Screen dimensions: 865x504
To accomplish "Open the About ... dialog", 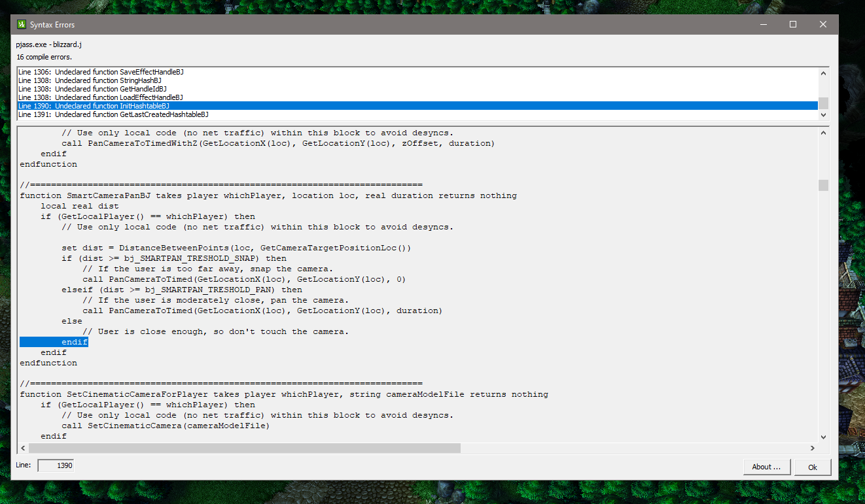I will tap(766, 467).
